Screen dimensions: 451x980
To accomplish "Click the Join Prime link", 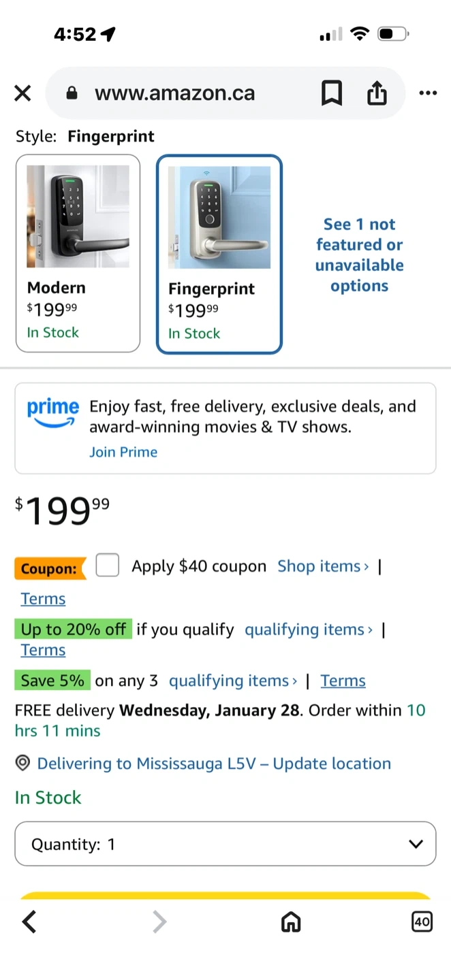I will click(x=123, y=452).
